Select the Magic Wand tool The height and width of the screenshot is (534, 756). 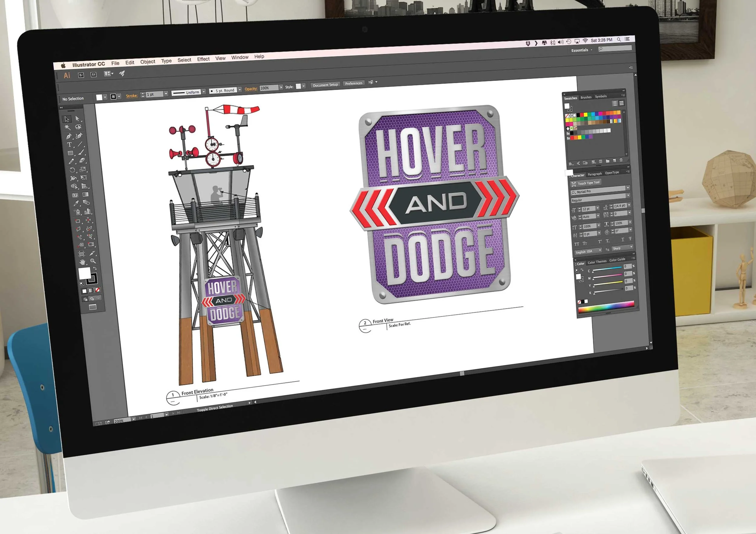(67, 127)
